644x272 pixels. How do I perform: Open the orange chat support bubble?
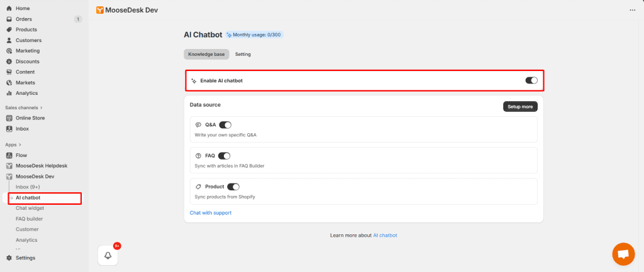pos(623,254)
